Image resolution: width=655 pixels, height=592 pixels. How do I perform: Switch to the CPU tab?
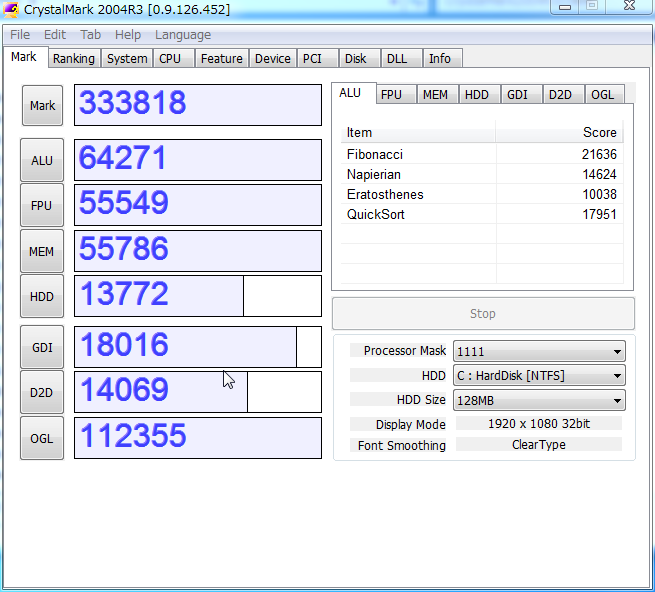174,58
